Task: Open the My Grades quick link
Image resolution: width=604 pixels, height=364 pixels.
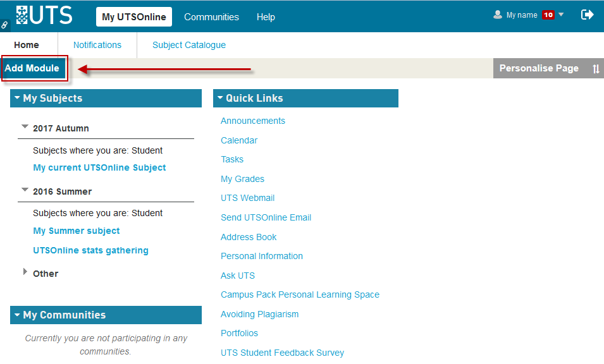Action: point(242,179)
